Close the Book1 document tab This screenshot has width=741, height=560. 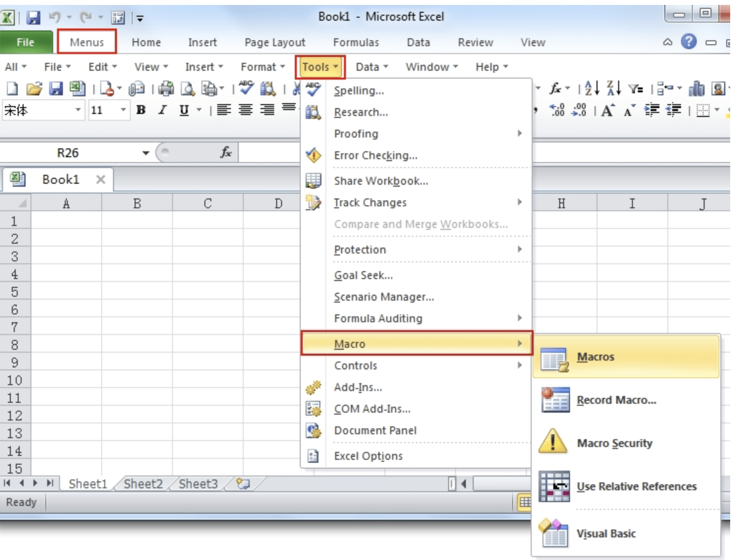[101, 179]
